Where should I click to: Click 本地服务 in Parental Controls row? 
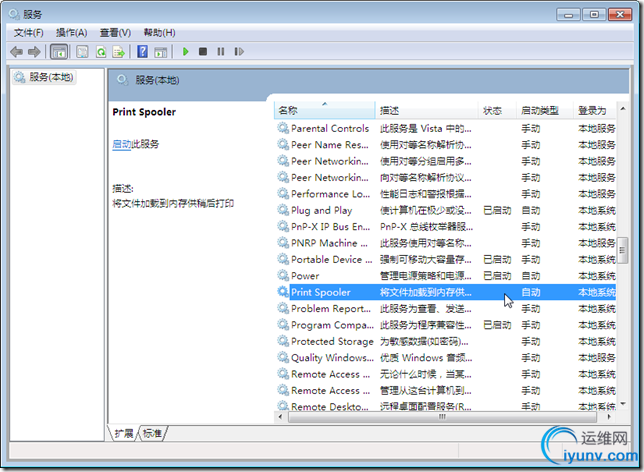[x=597, y=128]
